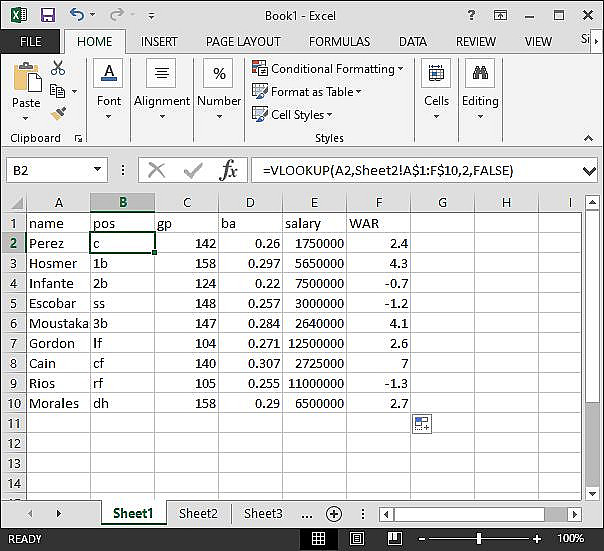Screen dimensions: 604x551
Task: Switch to the INSERT tab
Action: coord(159,41)
